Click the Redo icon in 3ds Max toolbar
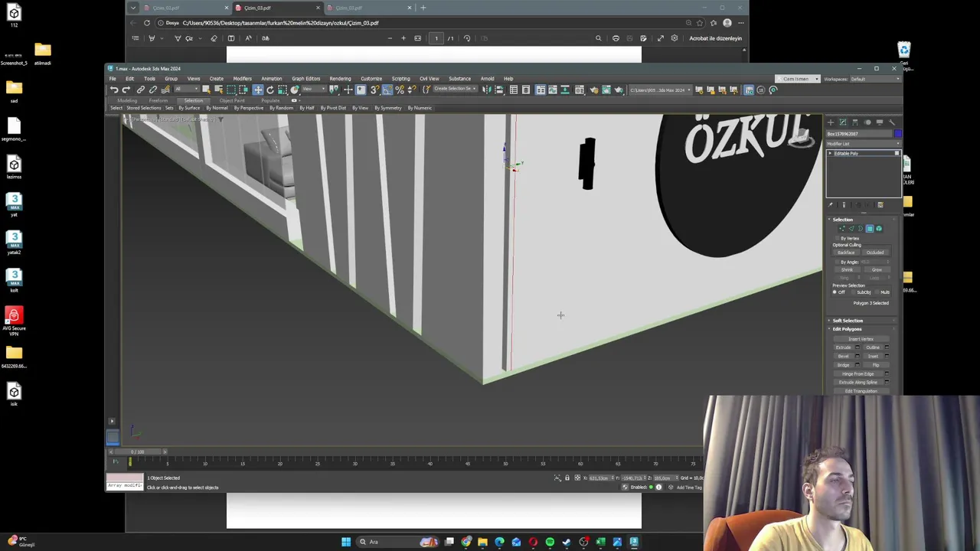980x551 pixels. pyautogui.click(x=126, y=90)
